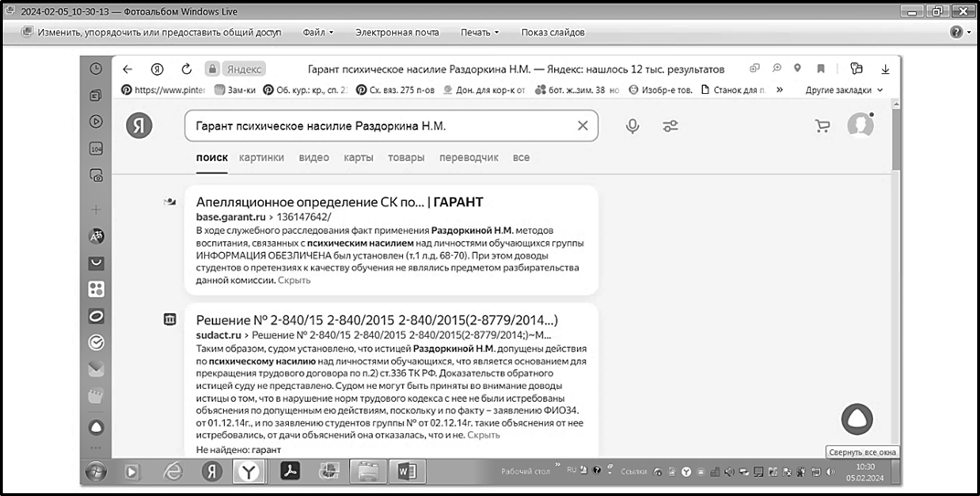Activate voice search microphone icon
Viewport: 980px width, 496px height.
pyautogui.click(x=633, y=126)
